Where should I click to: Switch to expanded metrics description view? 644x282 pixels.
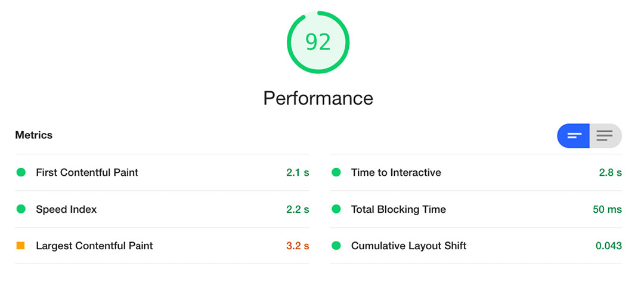(x=605, y=136)
